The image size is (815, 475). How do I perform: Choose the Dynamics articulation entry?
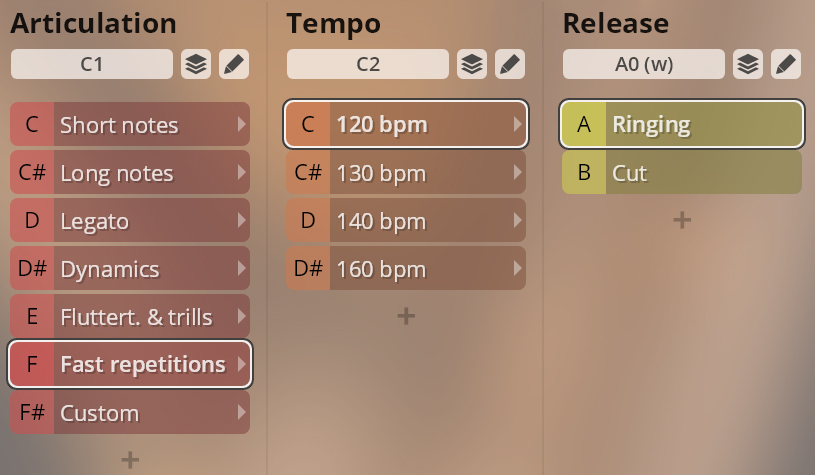[x=130, y=268]
